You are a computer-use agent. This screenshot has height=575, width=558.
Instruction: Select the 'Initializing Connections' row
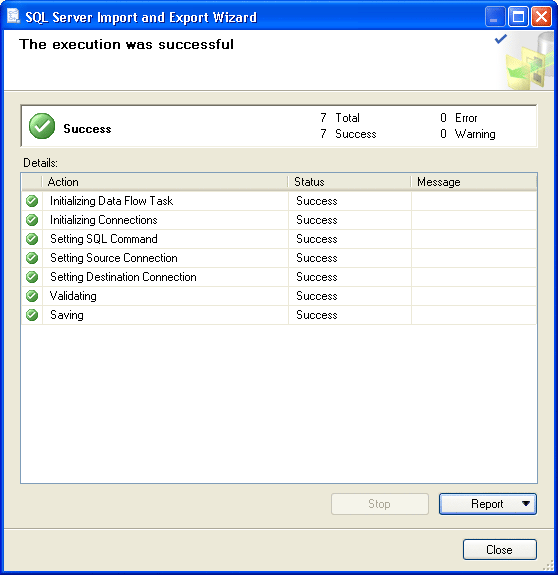279,220
